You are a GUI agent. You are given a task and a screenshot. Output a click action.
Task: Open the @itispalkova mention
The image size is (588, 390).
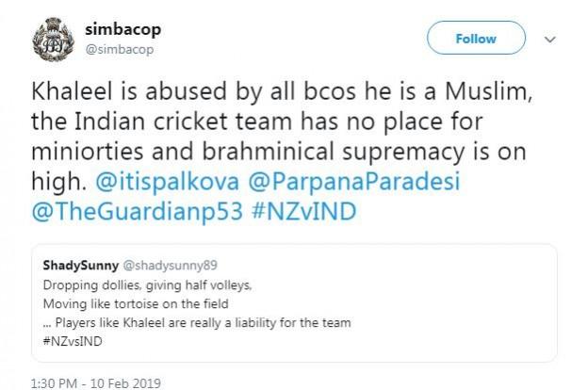(167, 182)
